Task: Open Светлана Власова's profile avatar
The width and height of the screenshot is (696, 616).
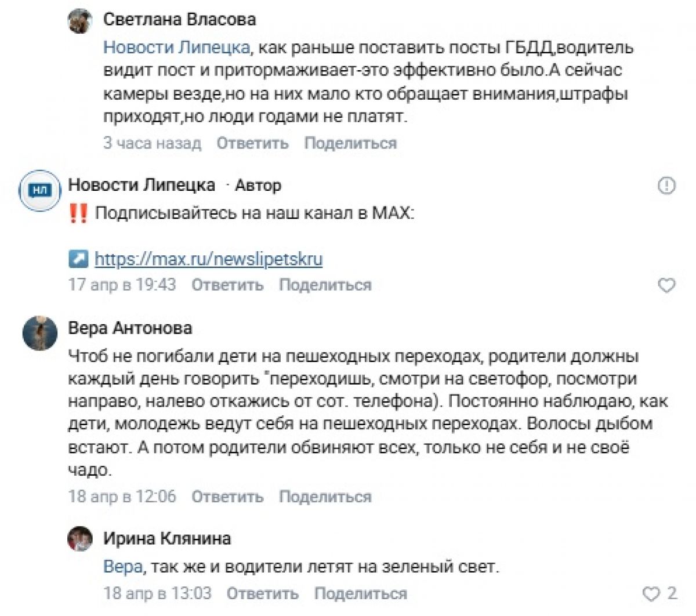Action: pyautogui.click(x=81, y=21)
